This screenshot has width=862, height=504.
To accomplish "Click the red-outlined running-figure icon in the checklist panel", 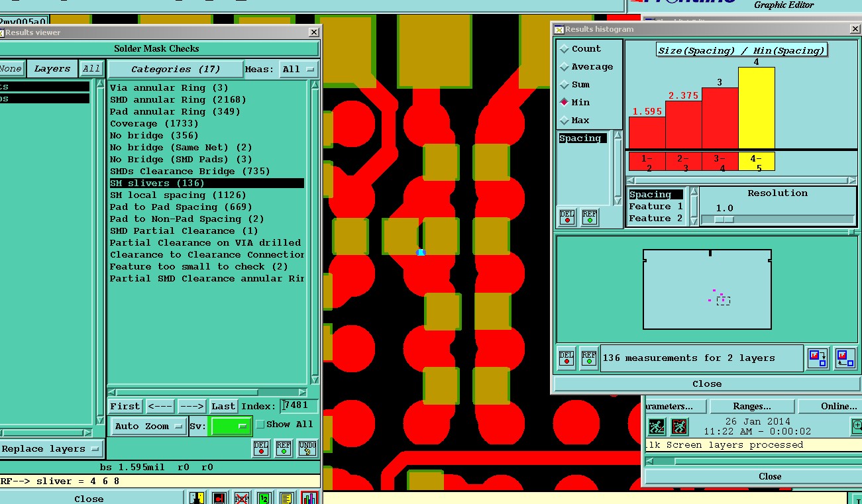I will 680,427.
